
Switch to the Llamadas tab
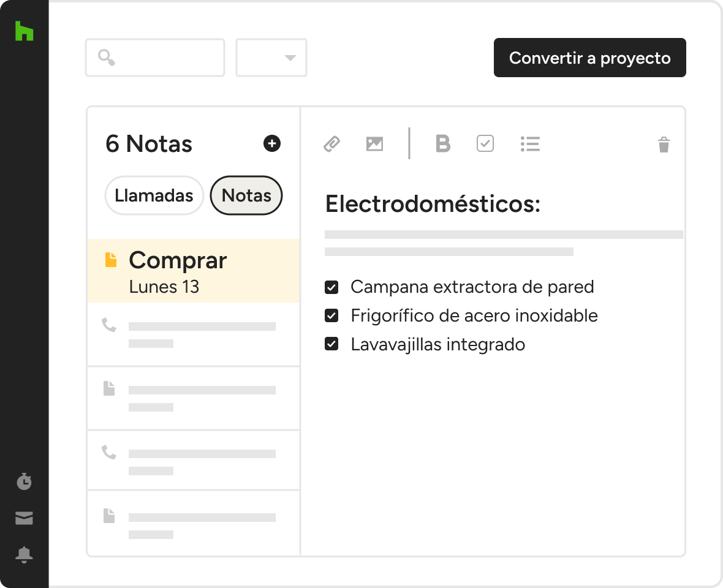[154, 195]
